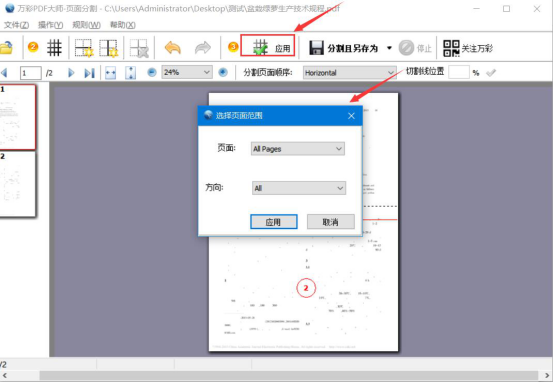This screenshot has width=554, height=383.
Task: Add a vertical split line
Action: pyautogui.click(x=108, y=48)
